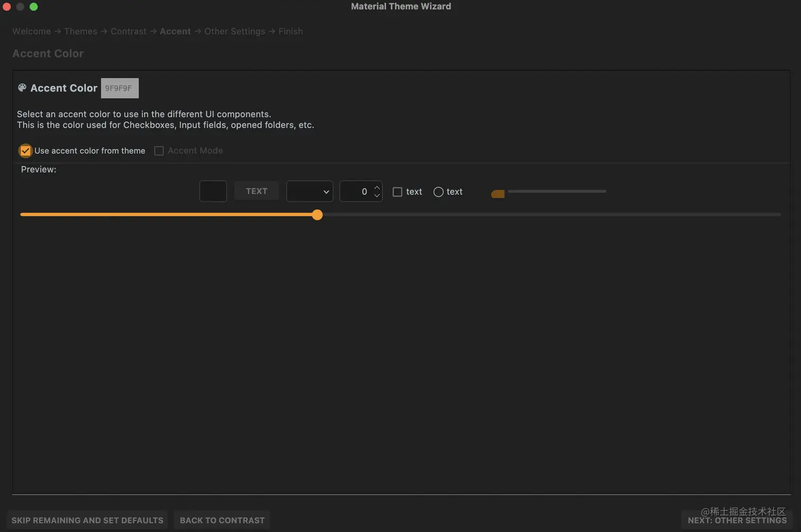Viewport: 801px width, 532px height.
Task: Increase the preview number spinner value
Action: [377, 187]
